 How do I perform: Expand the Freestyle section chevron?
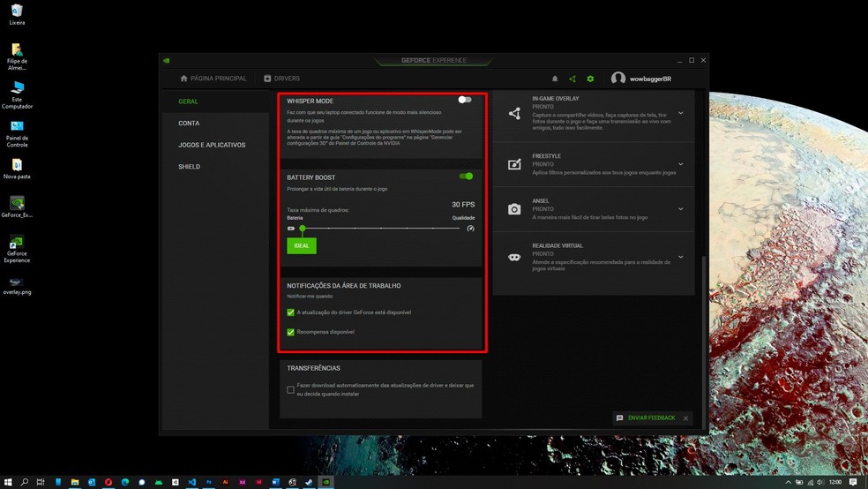tap(681, 164)
